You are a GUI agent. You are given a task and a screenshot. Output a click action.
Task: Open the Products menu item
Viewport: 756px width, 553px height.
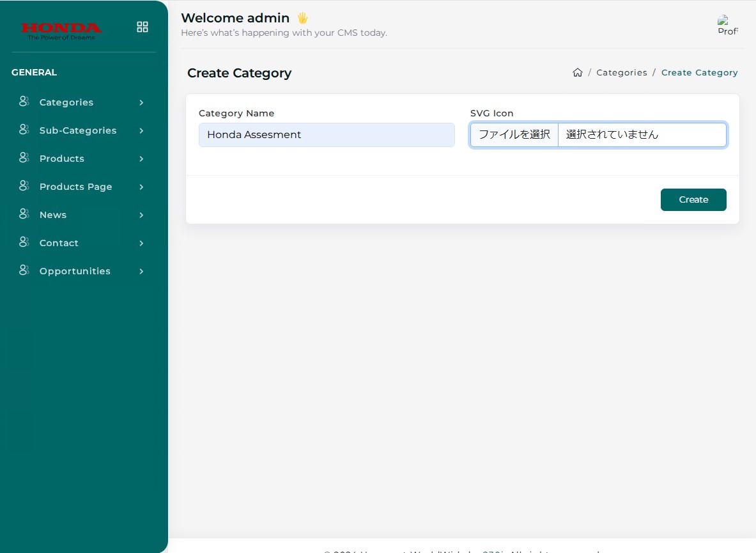click(x=62, y=159)
